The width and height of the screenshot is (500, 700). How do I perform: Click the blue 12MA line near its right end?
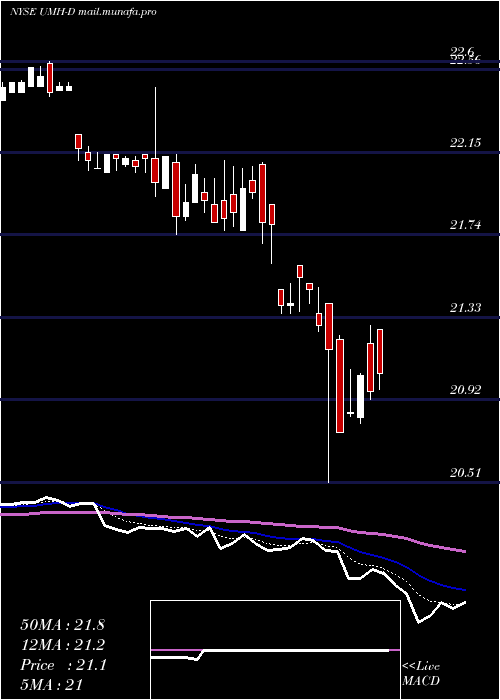(455, 588)
